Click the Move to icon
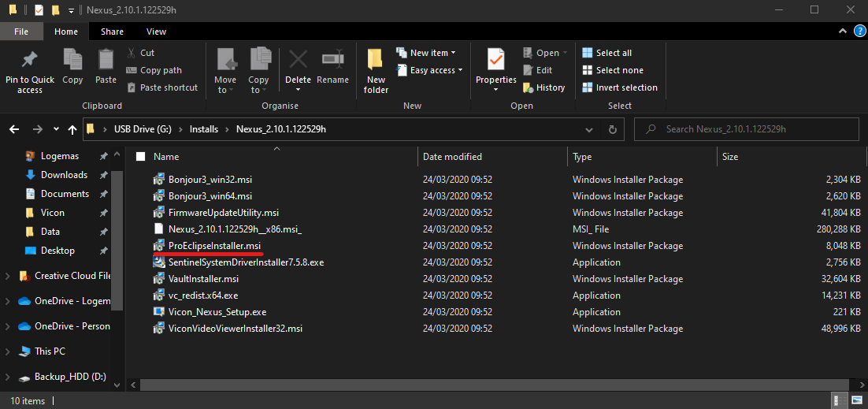This screenshot has width=868, height=409. click(x=225, y=60)
